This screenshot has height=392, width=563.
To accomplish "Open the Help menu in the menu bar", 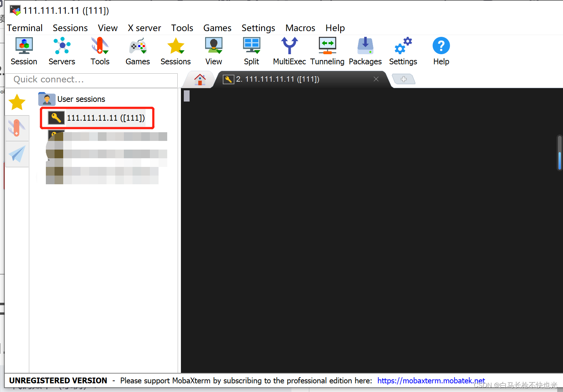I will point(335,28).
